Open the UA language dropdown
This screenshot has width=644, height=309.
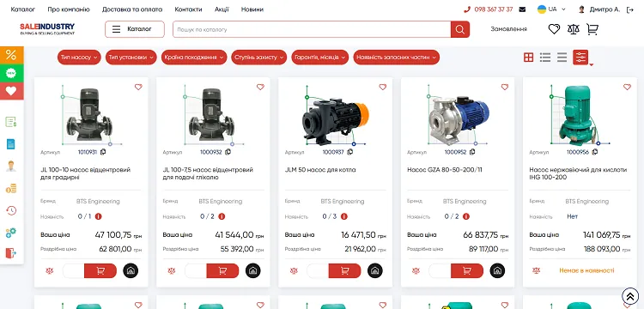[551, 9]
